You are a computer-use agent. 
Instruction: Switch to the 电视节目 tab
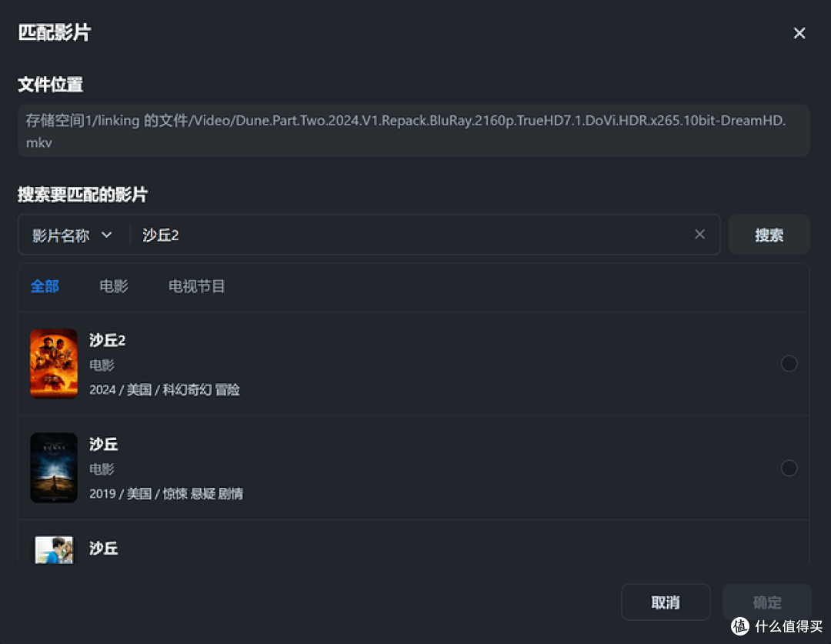(x=196, y=286)
